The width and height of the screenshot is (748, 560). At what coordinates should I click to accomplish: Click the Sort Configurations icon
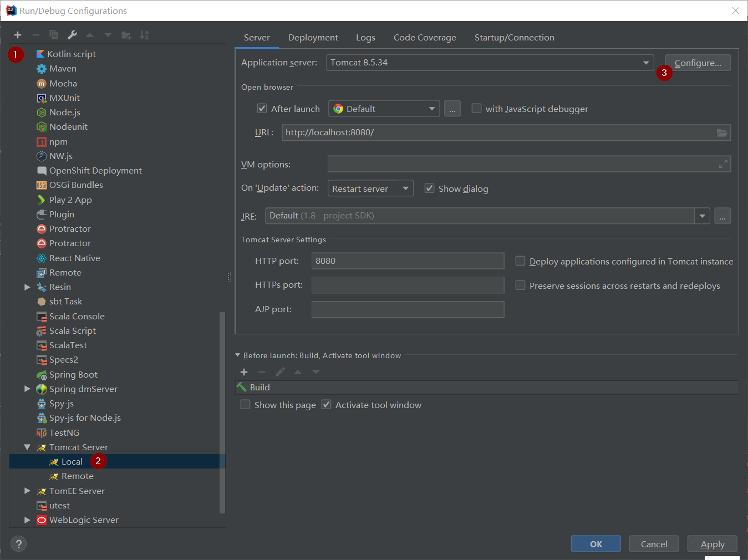coord(144,35)
